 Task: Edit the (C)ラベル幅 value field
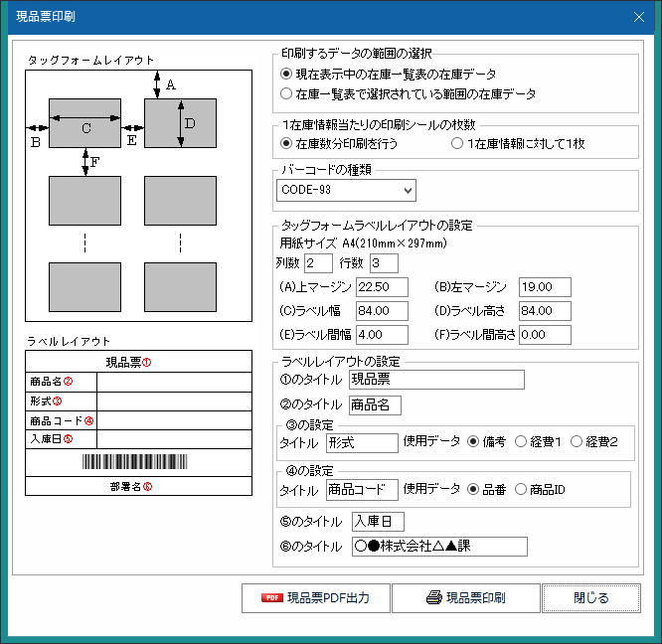[382, 311]
